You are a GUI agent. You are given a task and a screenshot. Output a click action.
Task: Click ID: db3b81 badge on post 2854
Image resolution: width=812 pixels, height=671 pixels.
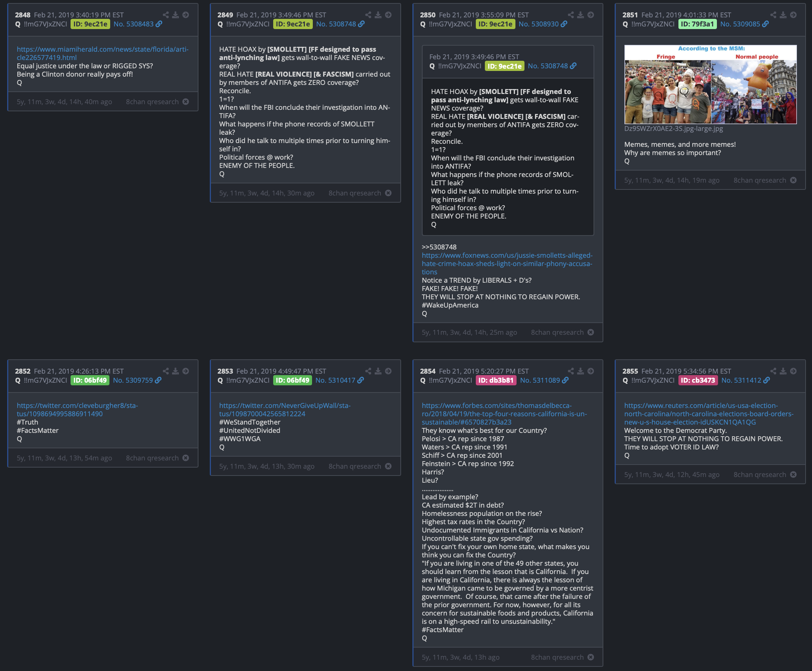pyautogui.click(x=495, y=380)
